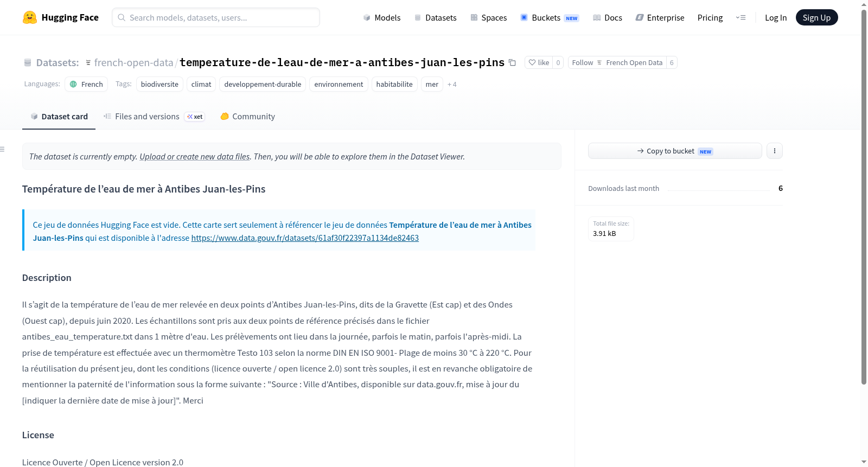This screenshot has width=868, height=467.
Task: Select the French language tag
Action: point(87,84)
